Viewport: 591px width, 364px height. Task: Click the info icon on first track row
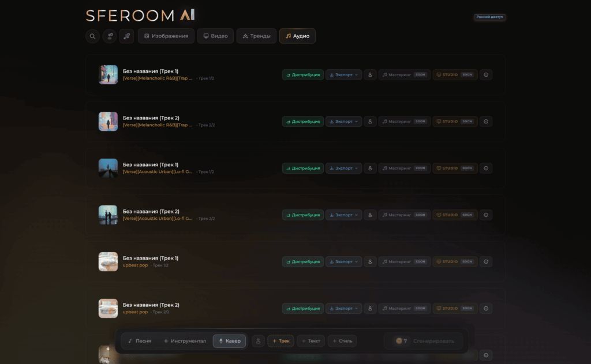(x=486, y=74)
